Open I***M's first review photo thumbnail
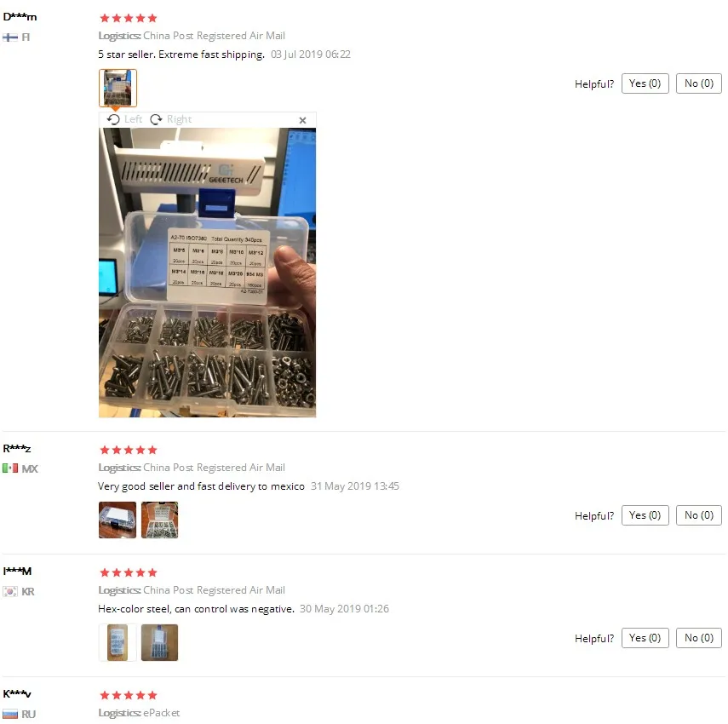This screenshot has width=728, height=724. pos(118,642)
